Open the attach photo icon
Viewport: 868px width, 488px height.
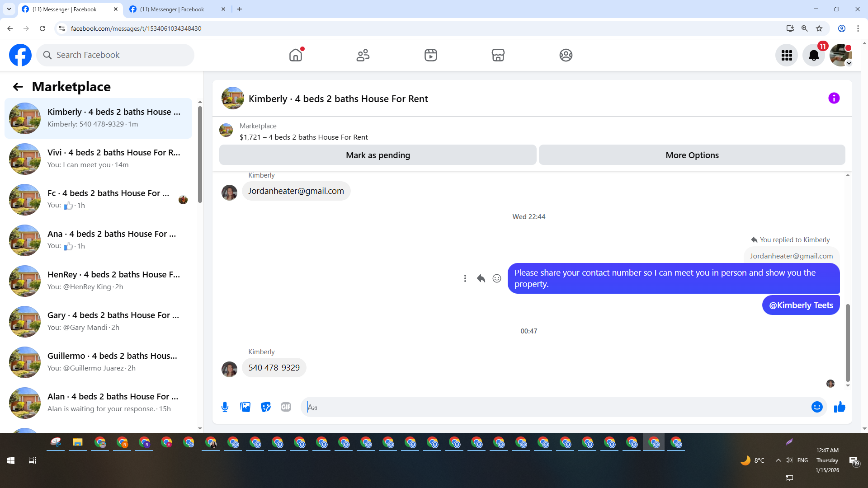245,407
